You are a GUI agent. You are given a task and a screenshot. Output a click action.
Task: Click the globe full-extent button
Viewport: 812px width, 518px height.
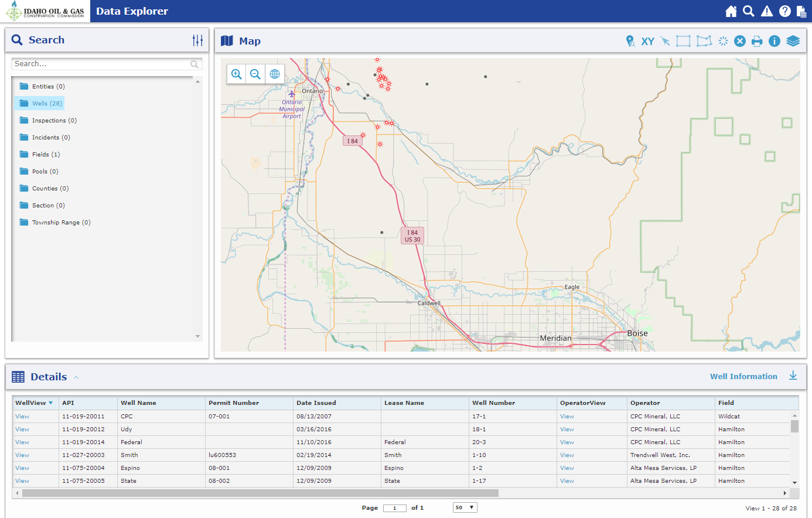(274, 74)
